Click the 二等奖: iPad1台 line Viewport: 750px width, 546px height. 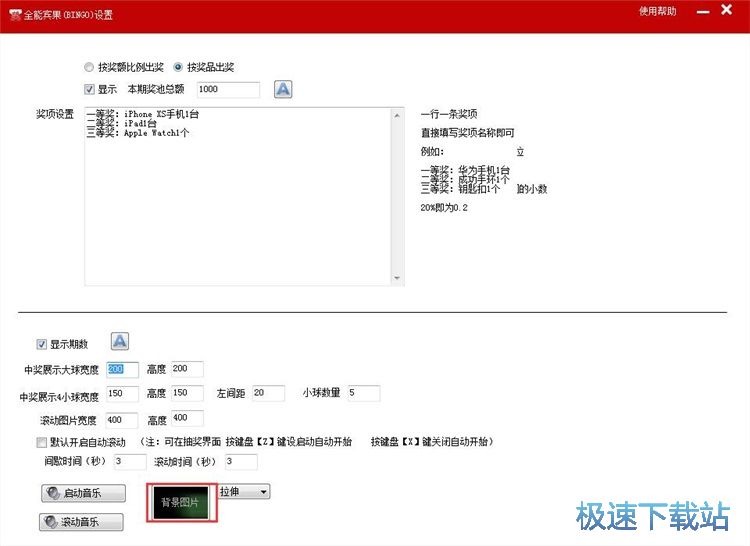121,123
